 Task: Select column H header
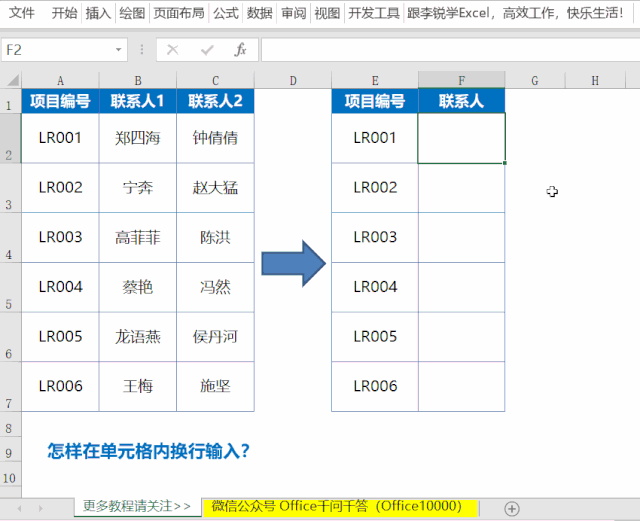(596, 80)
